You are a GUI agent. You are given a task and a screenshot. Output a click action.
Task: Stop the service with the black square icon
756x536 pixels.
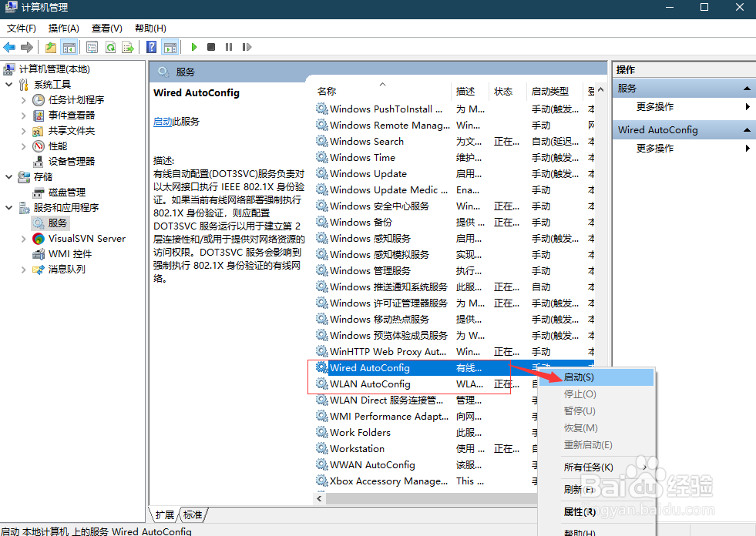[210, 47]
